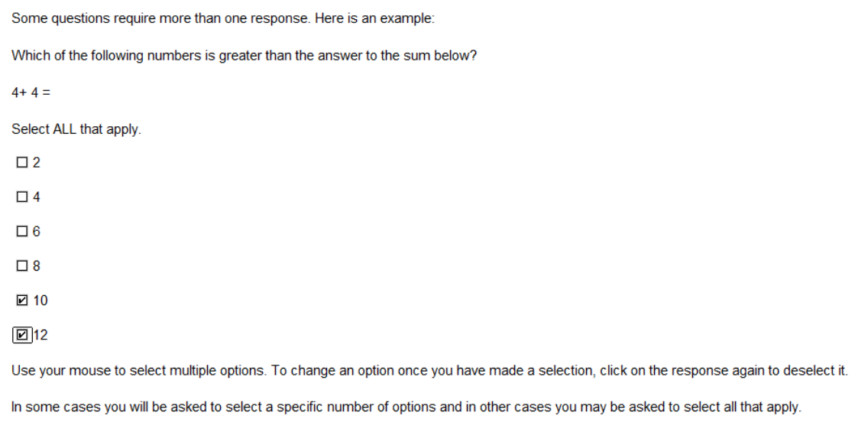This screenshot has height=432, width=868.
Task: Tick the checkbox for option 2
Action: 21,162
